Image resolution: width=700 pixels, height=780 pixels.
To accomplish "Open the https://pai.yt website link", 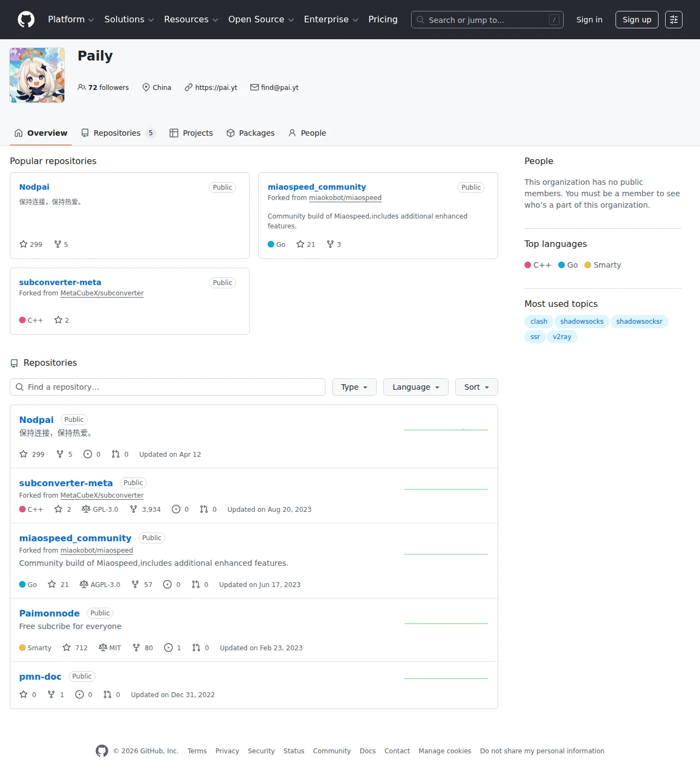I will tap(216, 87).
